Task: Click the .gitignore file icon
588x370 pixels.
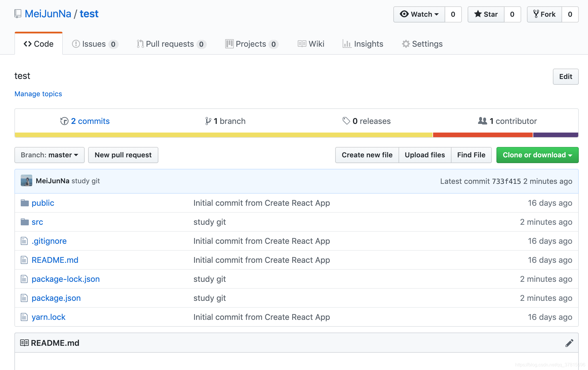Action: coord(24,241)
